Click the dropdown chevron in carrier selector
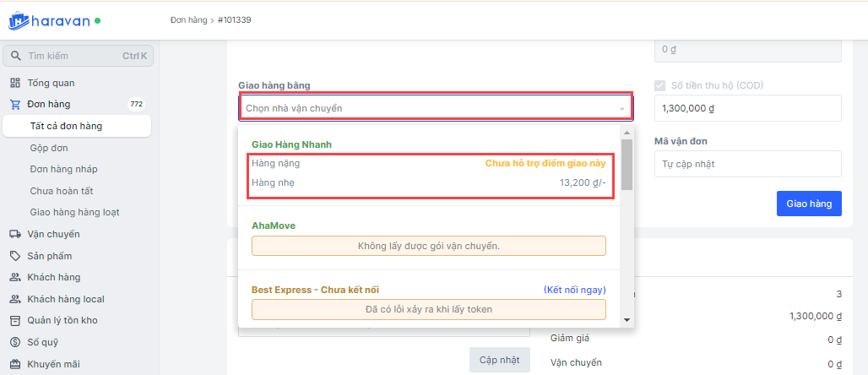Image resolution: width=868 pixels, height=375 pixels. pos(621,109)
